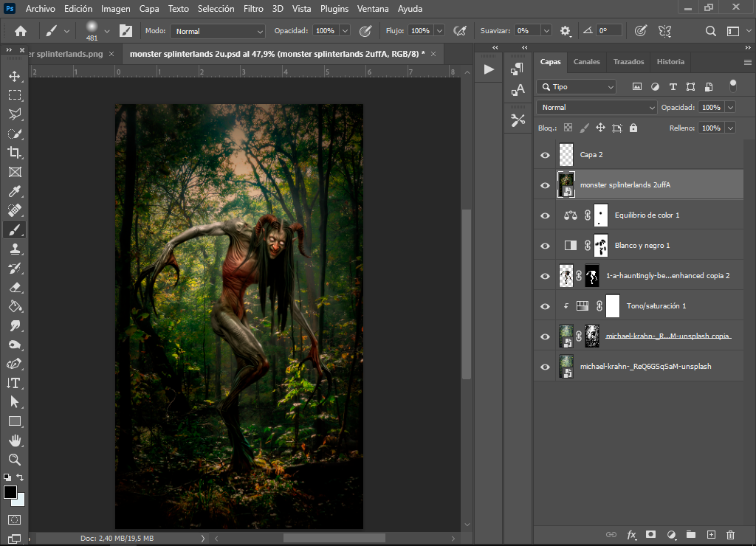Select the History Brush tool
This screenshot has width=756, height=546.
[x=15, y=268]
